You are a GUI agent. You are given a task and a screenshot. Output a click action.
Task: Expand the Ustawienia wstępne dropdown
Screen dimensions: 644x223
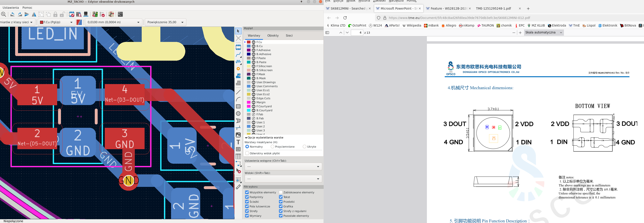(283, 167)
